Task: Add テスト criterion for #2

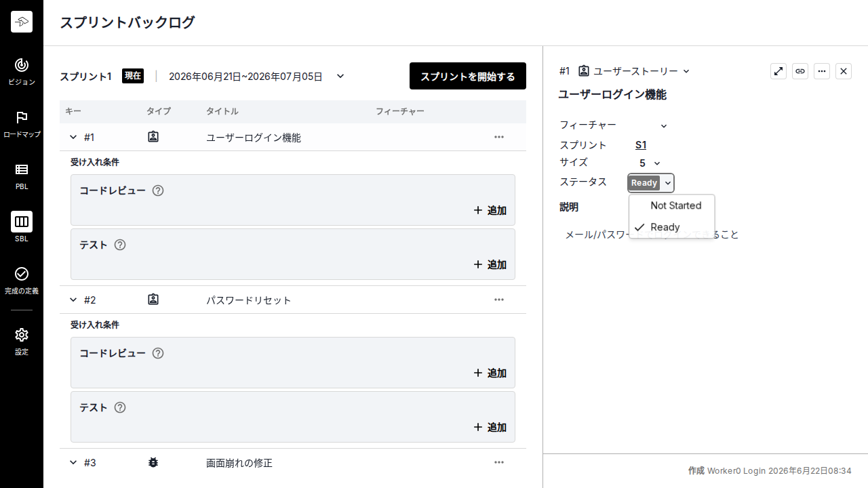Action: point(490,428)
